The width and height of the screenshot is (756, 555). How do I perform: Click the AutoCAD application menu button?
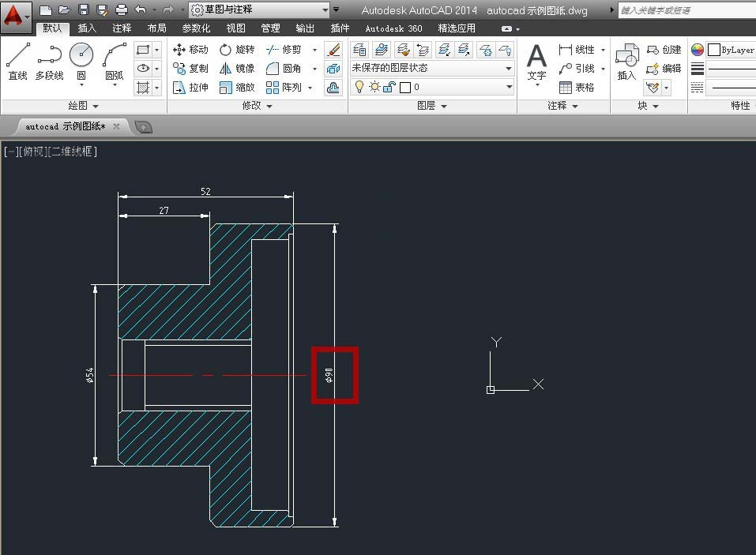point(16,17)
